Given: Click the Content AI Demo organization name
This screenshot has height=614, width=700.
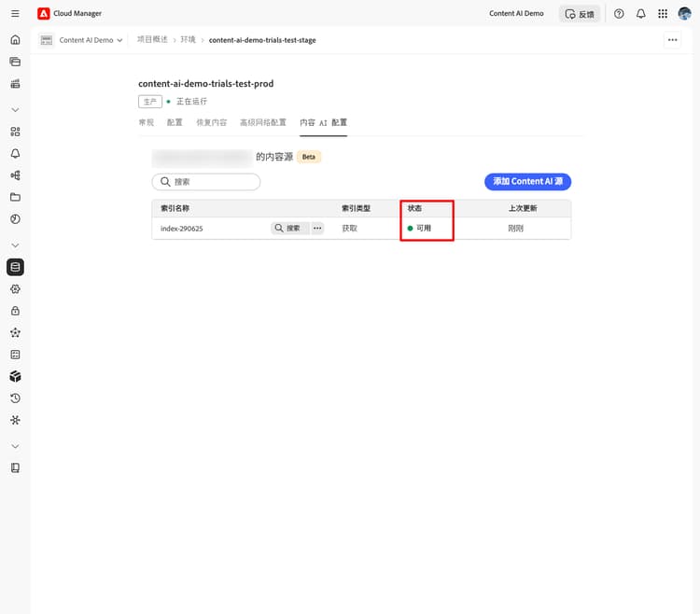Looking at the screenshot, I should point(516,14).
